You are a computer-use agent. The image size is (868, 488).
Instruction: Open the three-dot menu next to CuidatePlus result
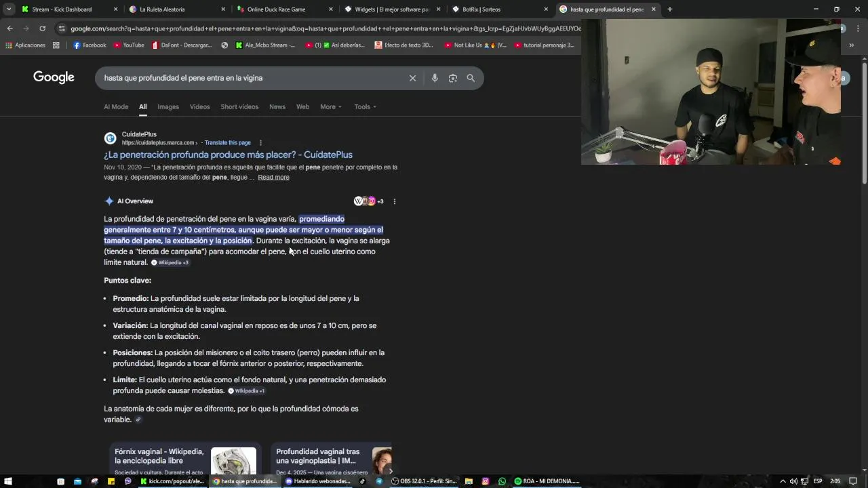coord(260,143)
